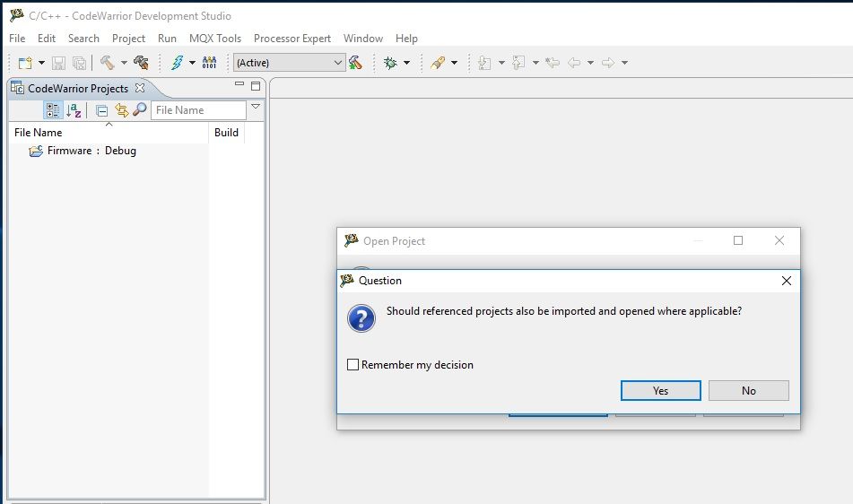Open the Window menu
Viewport: 853px width, 504px height.
[363, 39]
